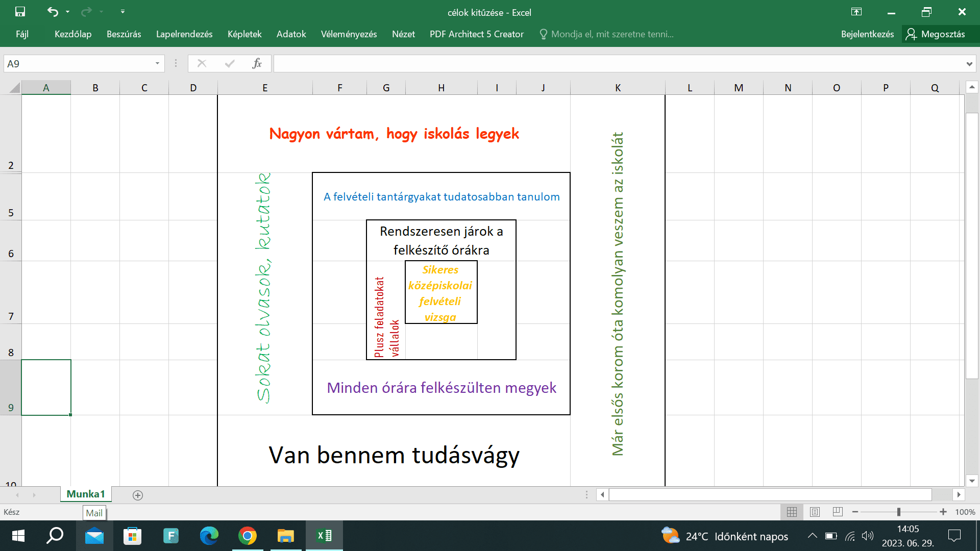Click the Save icon in quick access toolbar
The height and width of the screenshot is (551, 980).
click(x=20, y=12)
